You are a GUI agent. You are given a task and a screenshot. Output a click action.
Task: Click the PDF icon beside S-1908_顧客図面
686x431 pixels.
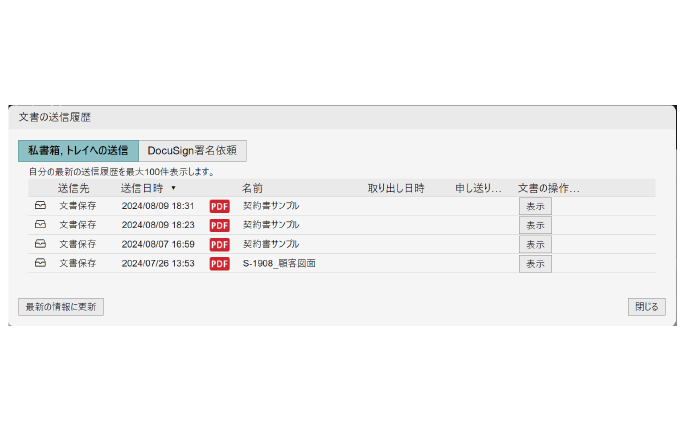[219, 264]
